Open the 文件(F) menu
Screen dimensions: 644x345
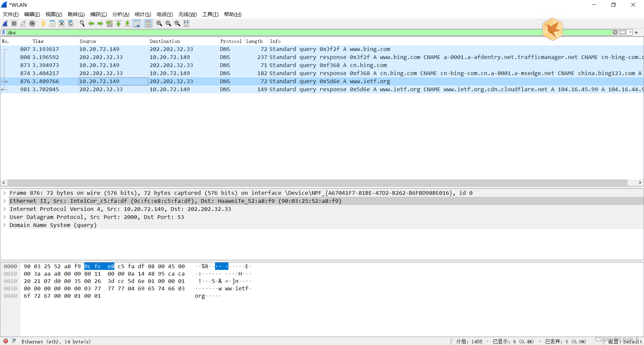[11, 14]
